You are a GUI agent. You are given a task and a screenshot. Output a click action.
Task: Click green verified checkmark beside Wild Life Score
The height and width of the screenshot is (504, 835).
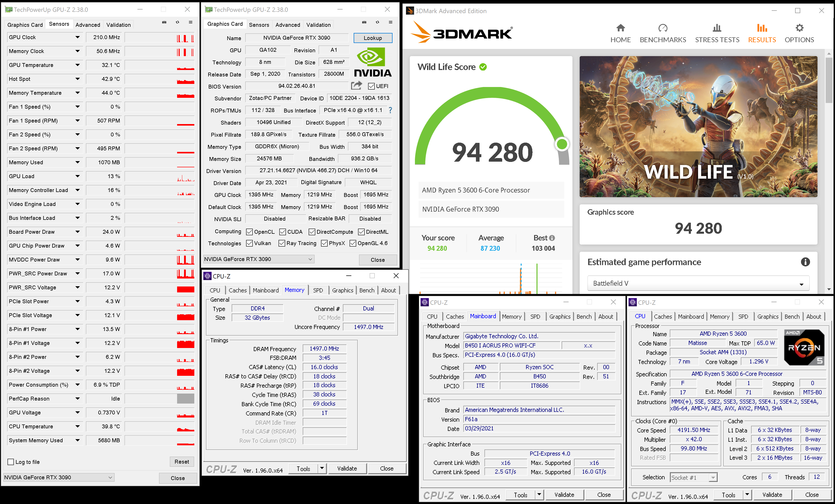pyautogui.click(x=483, y=67)
